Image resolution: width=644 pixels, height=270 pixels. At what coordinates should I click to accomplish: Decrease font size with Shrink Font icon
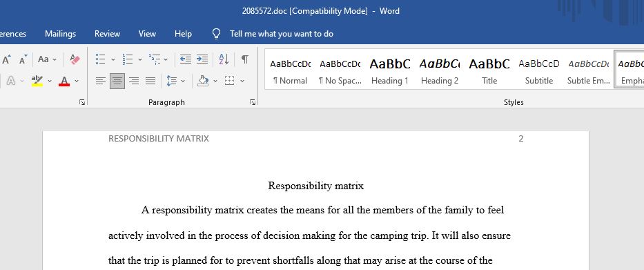tap(23, 59)
